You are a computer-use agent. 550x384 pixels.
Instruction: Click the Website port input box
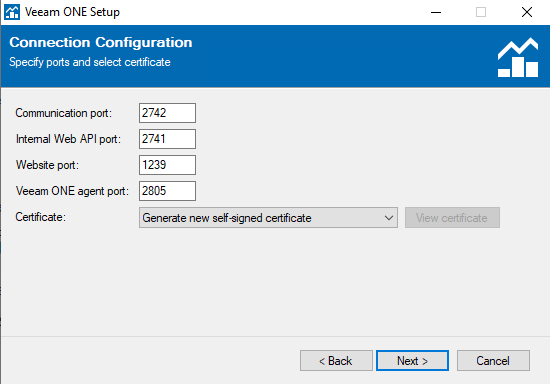167,165
